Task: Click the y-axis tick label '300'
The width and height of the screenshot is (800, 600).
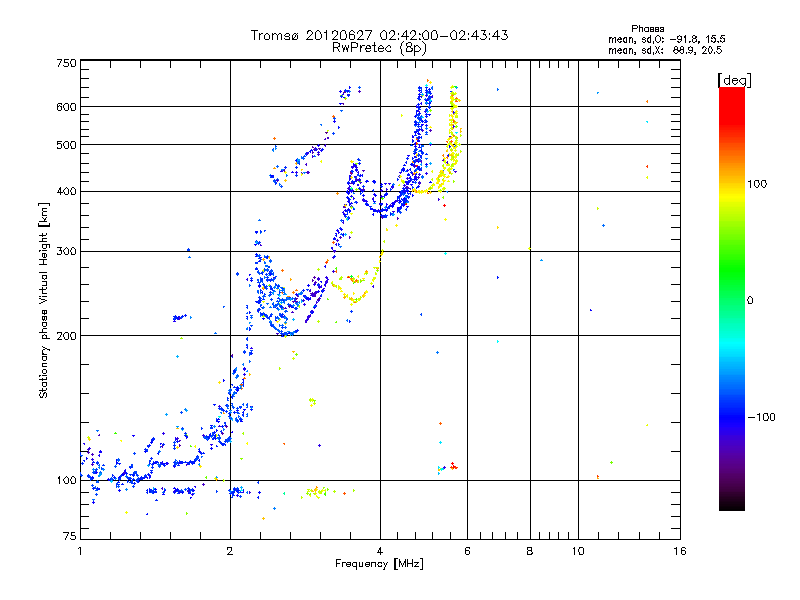Action: pyautogui.click(x=66, y=252)
